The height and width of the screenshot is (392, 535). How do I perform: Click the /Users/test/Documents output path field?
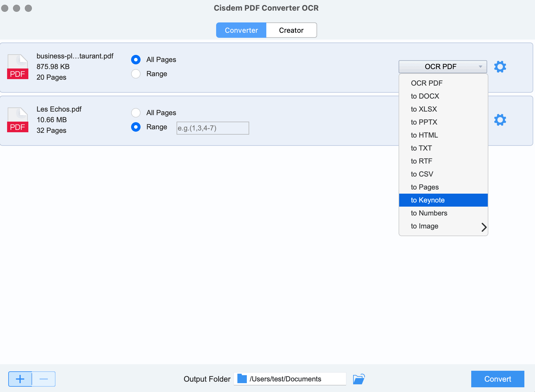(x=290, y=379)
